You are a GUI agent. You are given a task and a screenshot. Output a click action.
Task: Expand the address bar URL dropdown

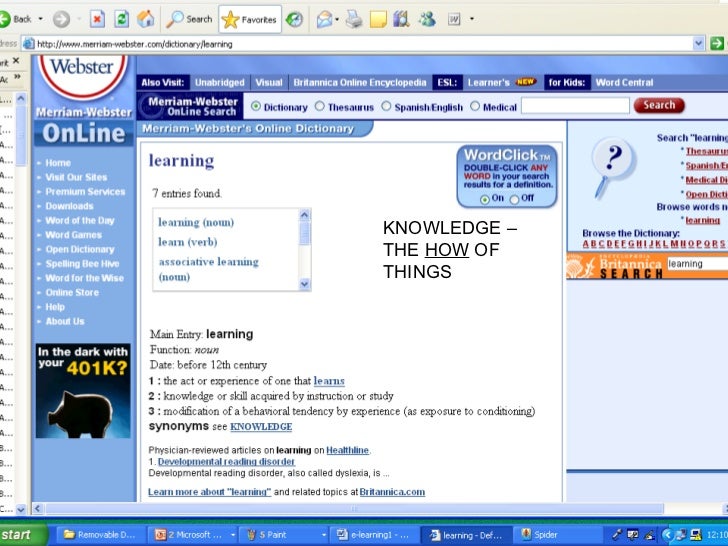[x=698, y=44]
